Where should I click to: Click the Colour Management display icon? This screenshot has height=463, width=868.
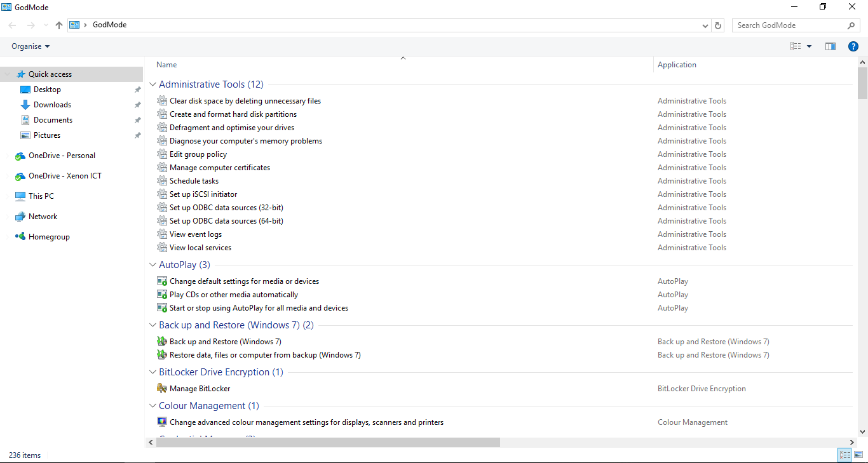pos(162,422)
